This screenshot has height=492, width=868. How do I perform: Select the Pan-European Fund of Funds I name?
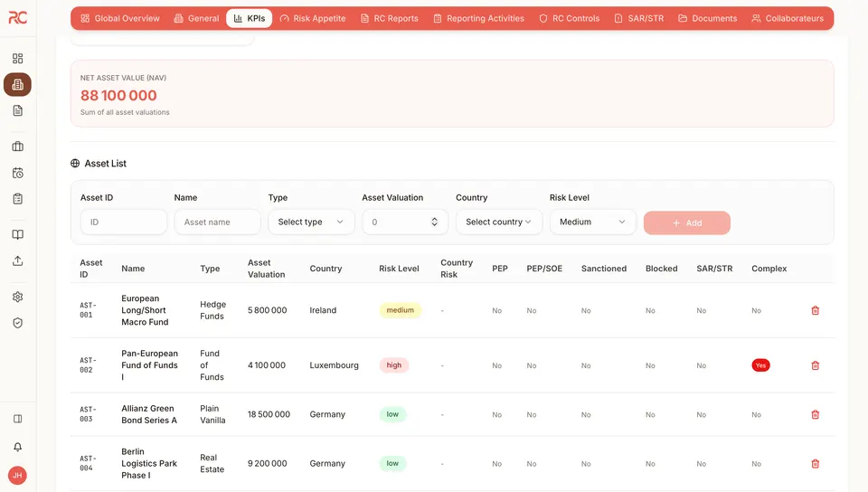[149, 365]
